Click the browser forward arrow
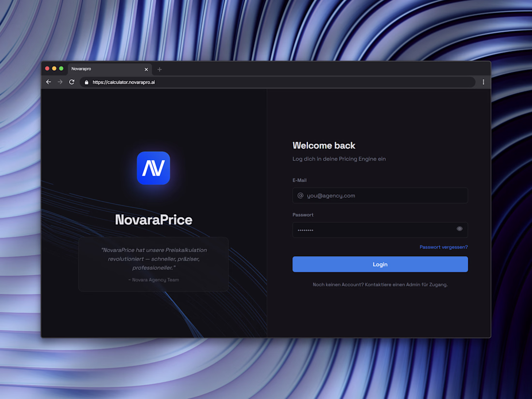Image resolution: width=532 pixels, height=399 pixels. click(60, 82)
